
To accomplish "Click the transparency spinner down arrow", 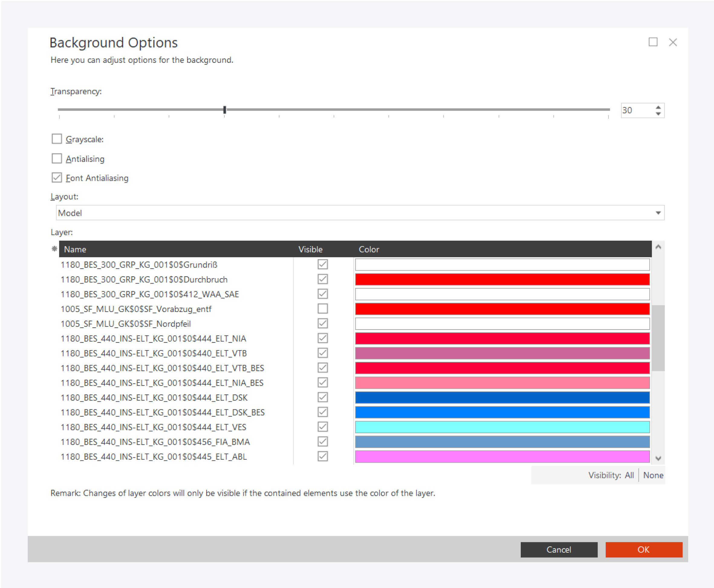I will pos(658,114).
